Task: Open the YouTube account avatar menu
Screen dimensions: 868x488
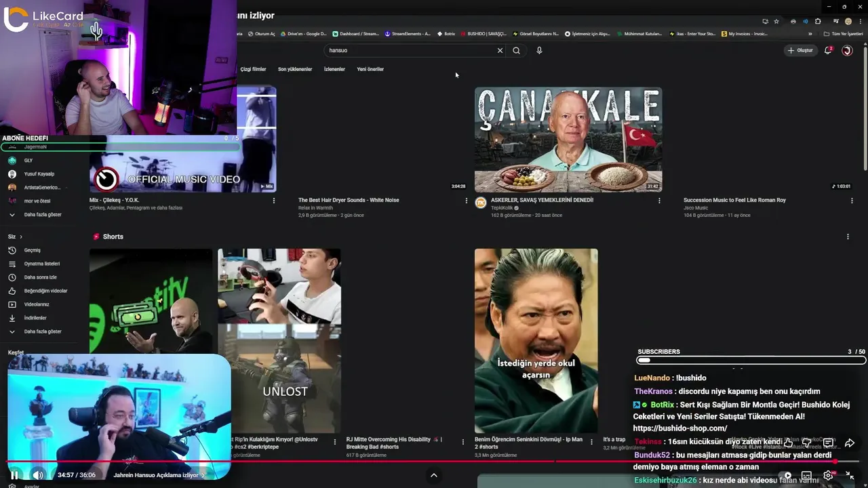Action: 847,50
